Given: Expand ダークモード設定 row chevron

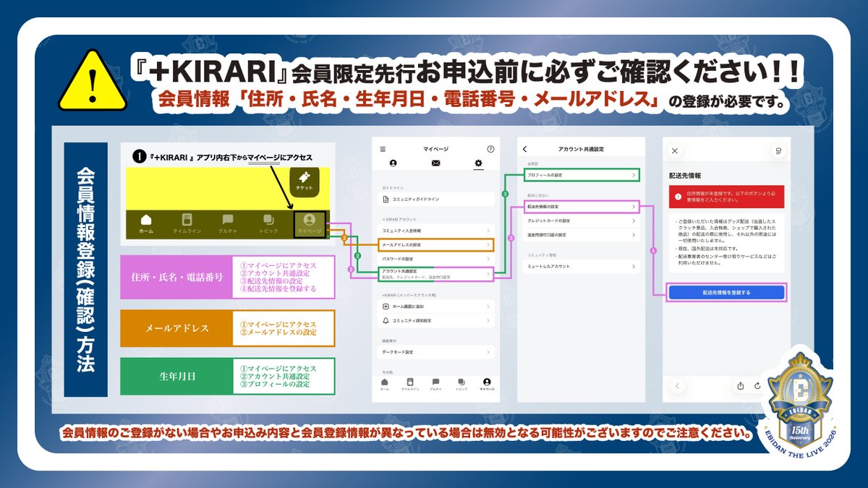Looking at the screenshot, I should click(x=489, y=352).
